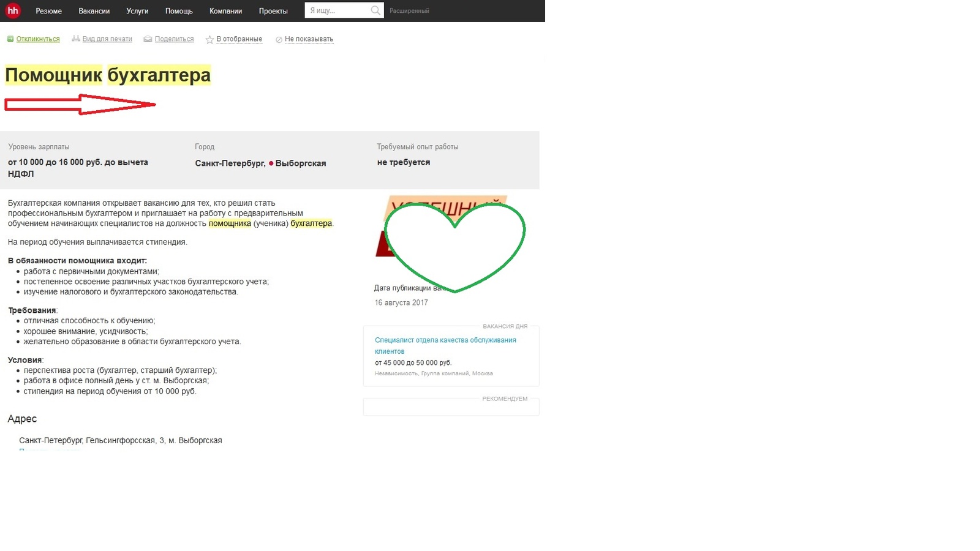980x551 pixels.
Task: Click the envelope icon next to Поделиться
Action: click(x=148, y=39)
